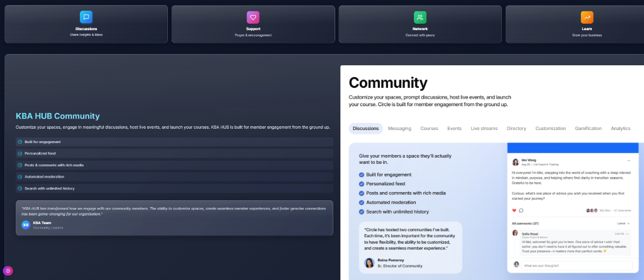The image size is (644, 280).
Task: Click the '162 likes' count
Action: [x=606, y=210]
